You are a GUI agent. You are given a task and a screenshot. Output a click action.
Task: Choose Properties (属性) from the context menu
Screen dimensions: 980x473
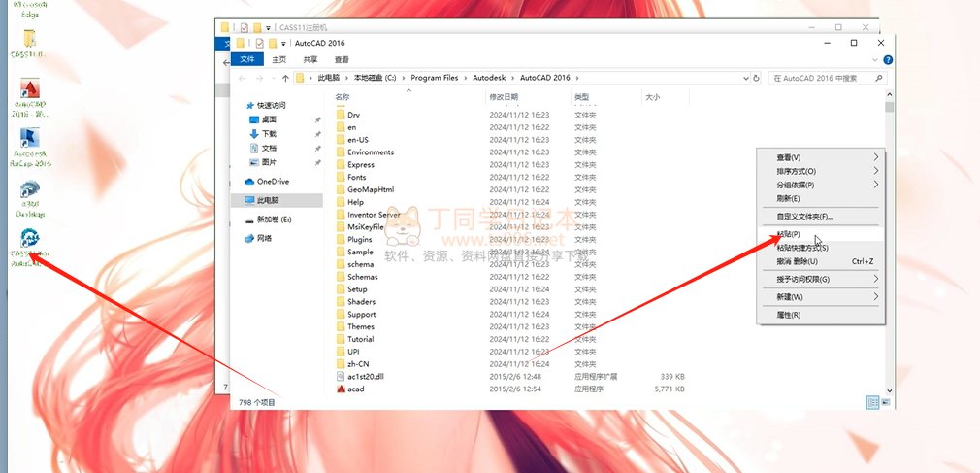coord(821,315)
